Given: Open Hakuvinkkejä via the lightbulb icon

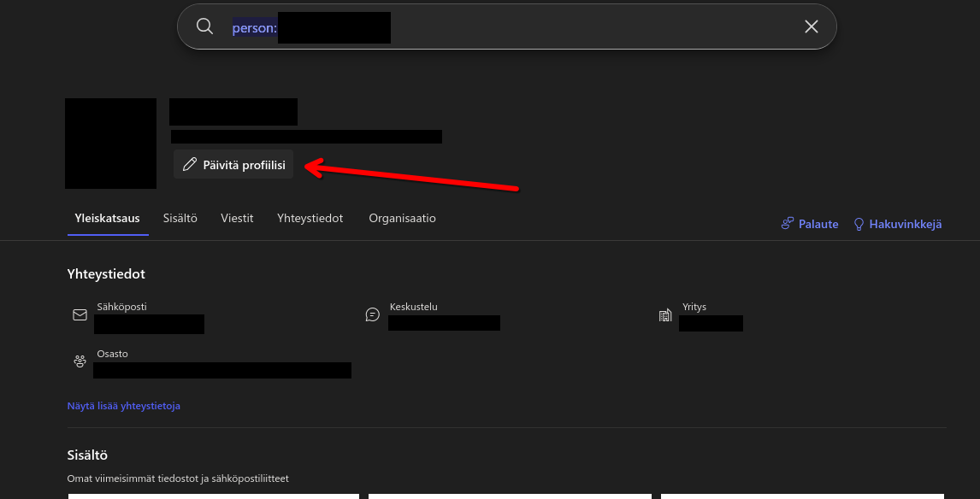Looking at the screenshot, I should (x=859, y=224).
